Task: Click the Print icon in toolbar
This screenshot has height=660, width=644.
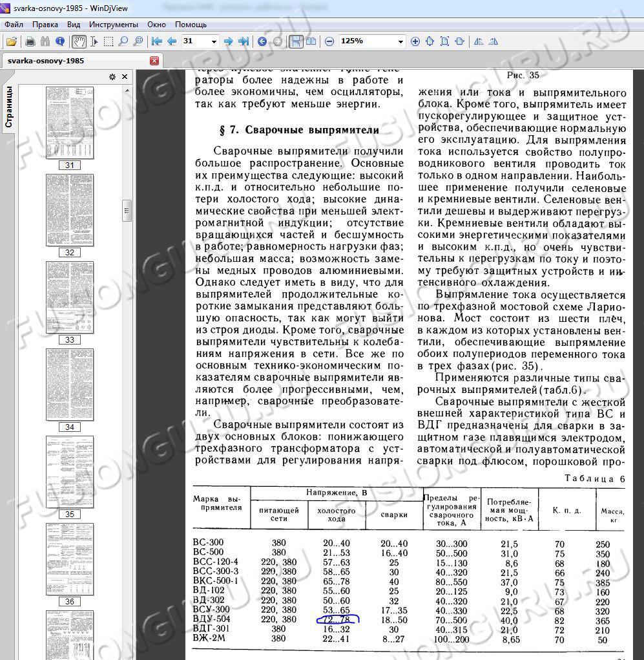Action: (x=30, y=41)
